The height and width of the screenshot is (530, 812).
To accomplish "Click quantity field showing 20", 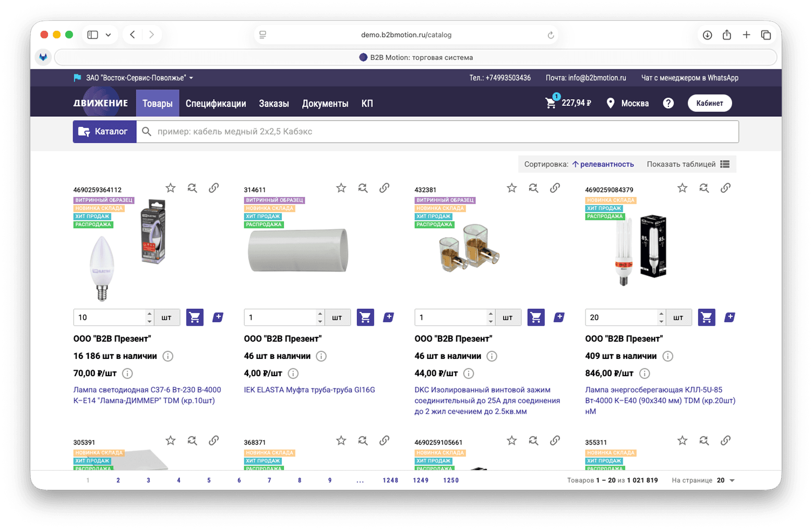I will pos(621,317).
